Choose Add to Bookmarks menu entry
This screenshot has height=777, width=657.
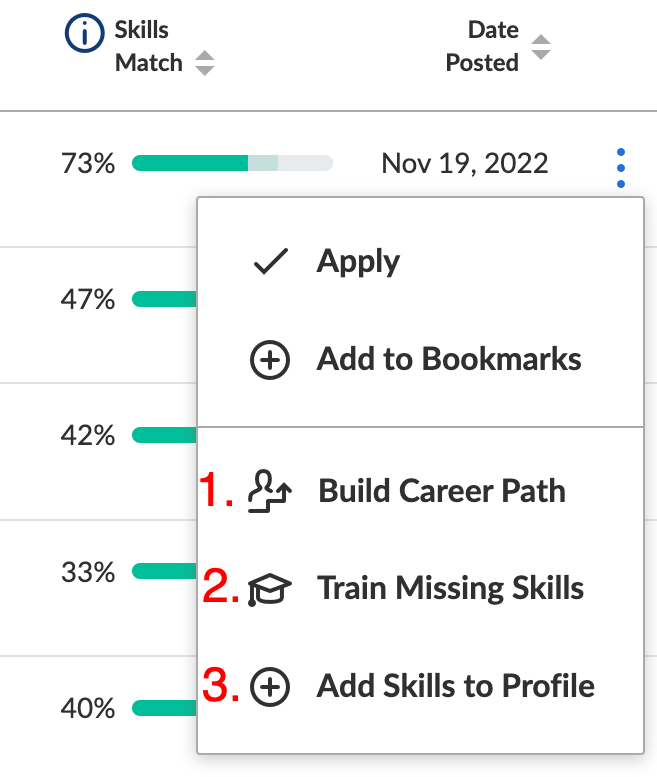click(x=420, y=360)
